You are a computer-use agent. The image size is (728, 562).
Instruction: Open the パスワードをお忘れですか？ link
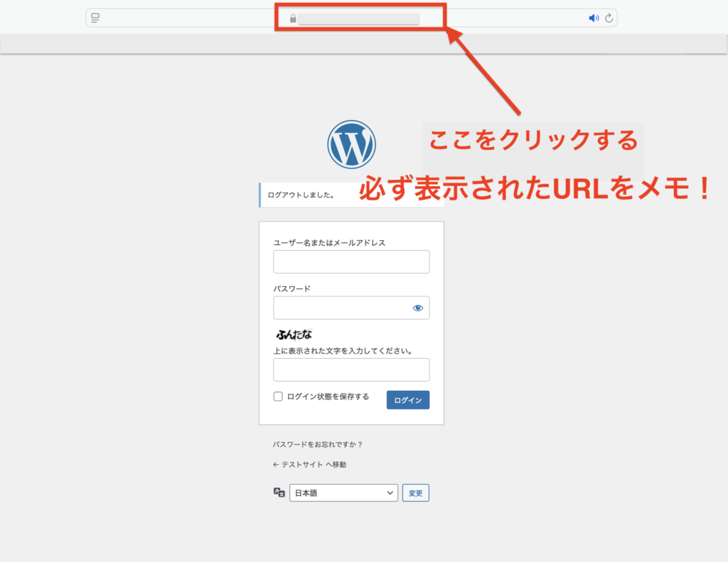tap(318, 444)
